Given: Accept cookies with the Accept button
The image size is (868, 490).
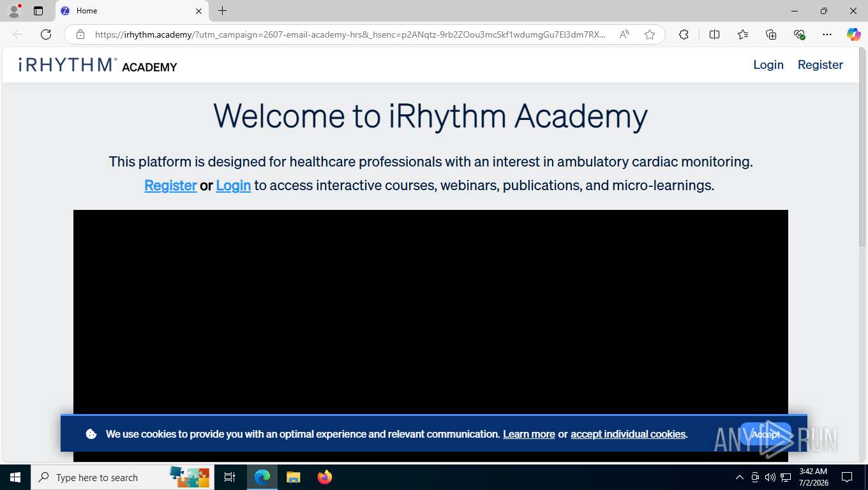Looking at the screenshot, I should 765,434.
